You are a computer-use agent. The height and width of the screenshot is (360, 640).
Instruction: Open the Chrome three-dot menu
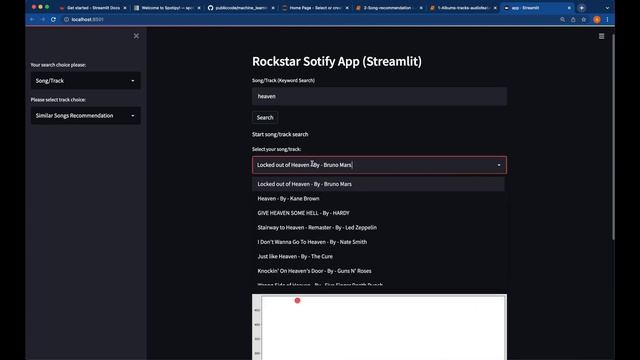(607, 19)
